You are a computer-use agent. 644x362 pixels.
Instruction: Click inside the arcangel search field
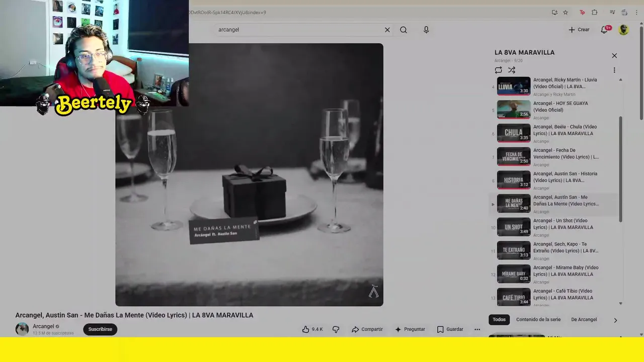(x=299, y=30)
